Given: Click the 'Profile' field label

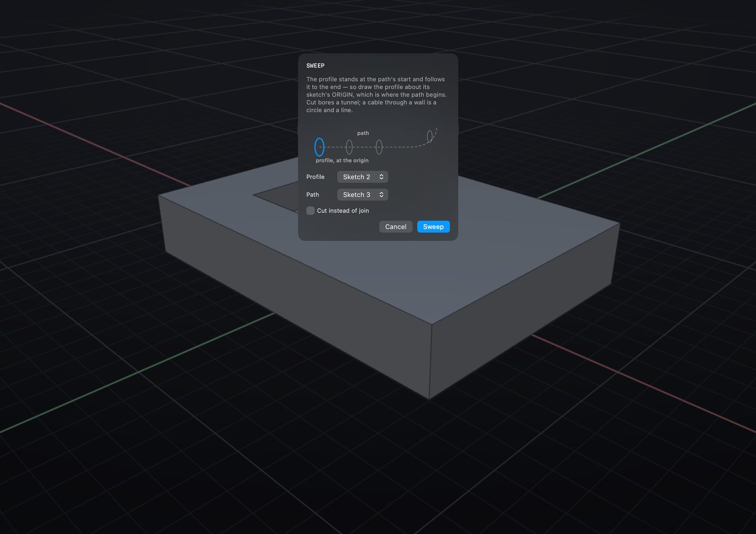Looking at the screenshot, I should (315, 177).
